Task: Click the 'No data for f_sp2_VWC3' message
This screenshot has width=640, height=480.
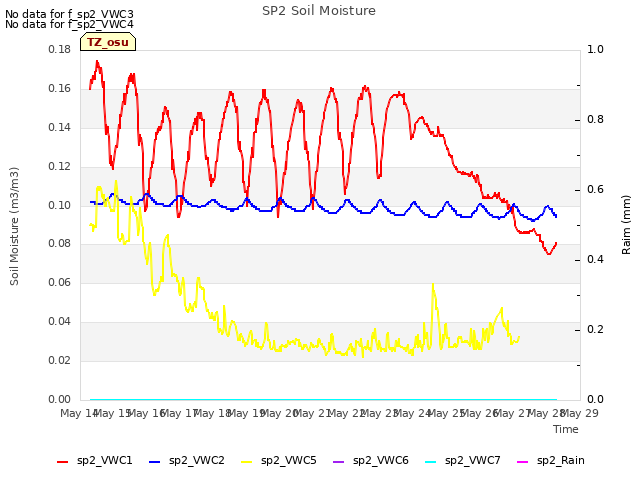Action: point(69,14)
